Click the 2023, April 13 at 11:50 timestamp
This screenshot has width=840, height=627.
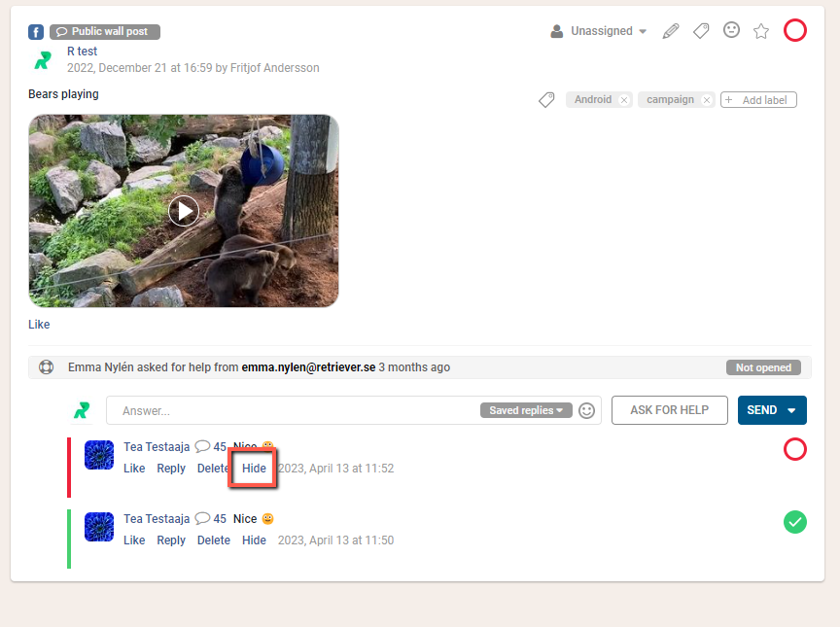(x=335, y=540)
